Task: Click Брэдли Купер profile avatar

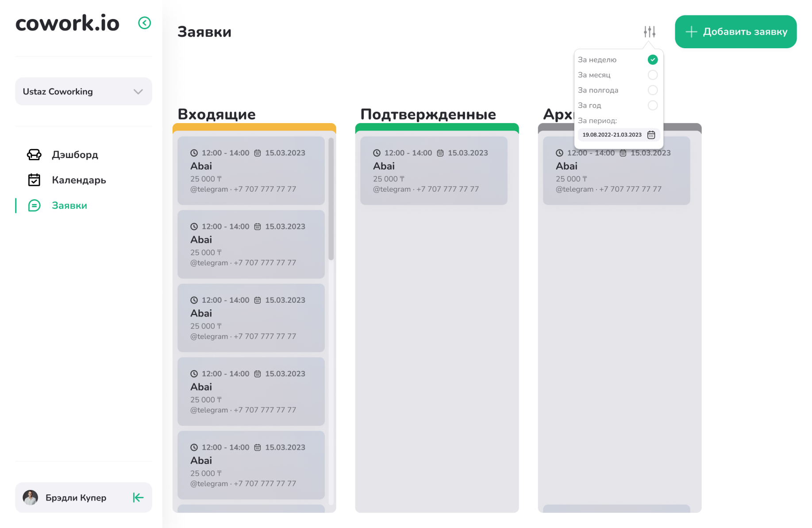Action: tap(31, 498)
